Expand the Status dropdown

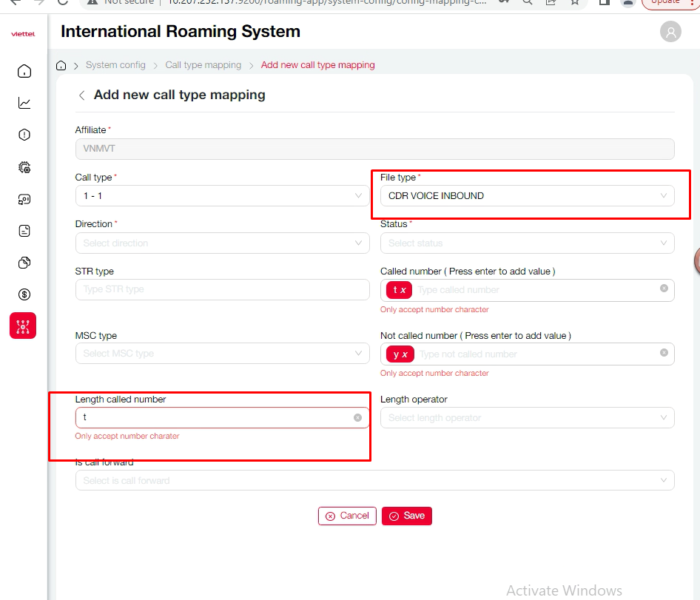point(527,243)
